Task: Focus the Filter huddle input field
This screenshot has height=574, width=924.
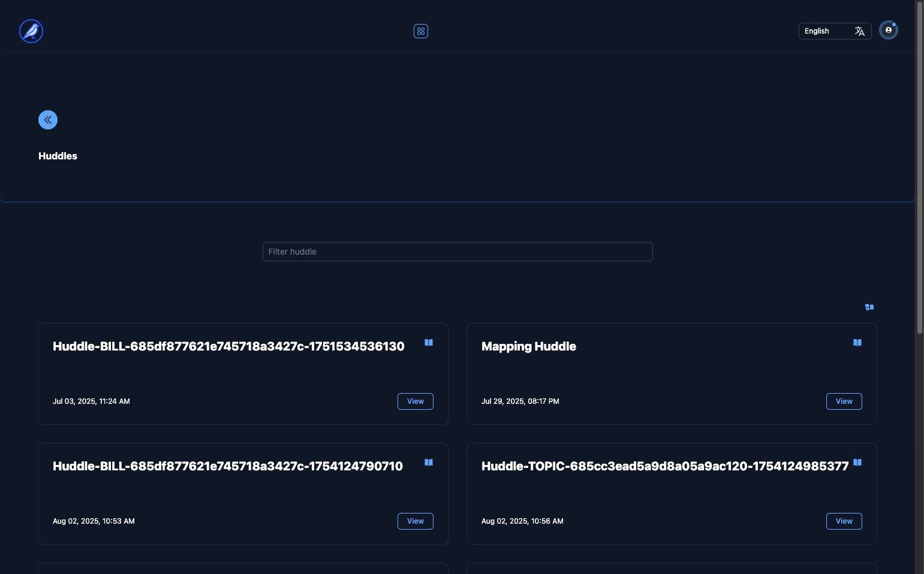Action: pyautogui.click(x=458, y=252)
